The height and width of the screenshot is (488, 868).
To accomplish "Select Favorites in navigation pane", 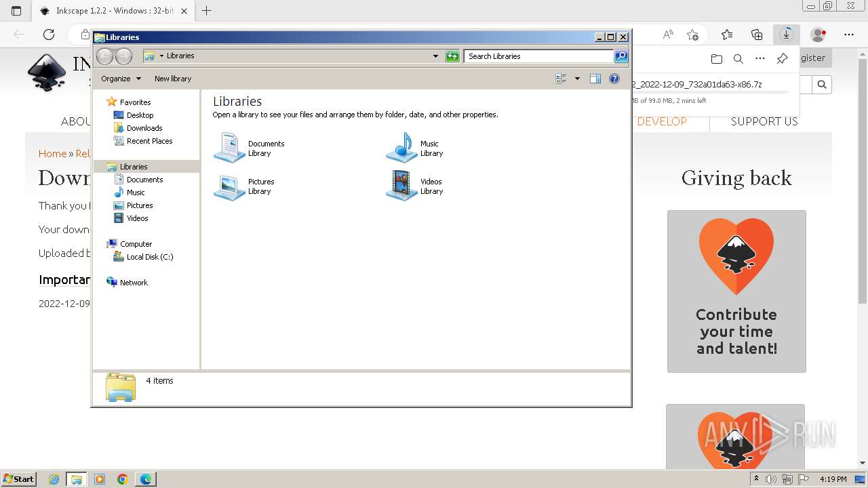I will click(x=135, y=102).
